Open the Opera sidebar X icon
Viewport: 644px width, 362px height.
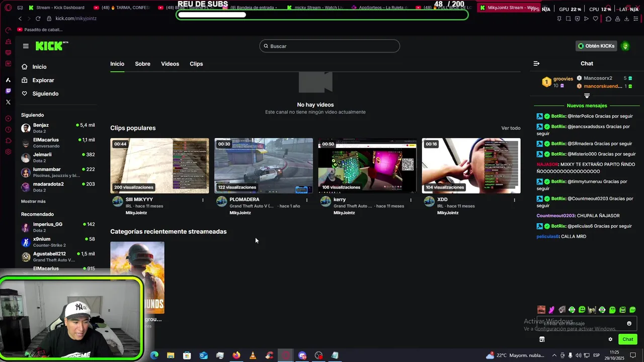click(x=8, y=102)
